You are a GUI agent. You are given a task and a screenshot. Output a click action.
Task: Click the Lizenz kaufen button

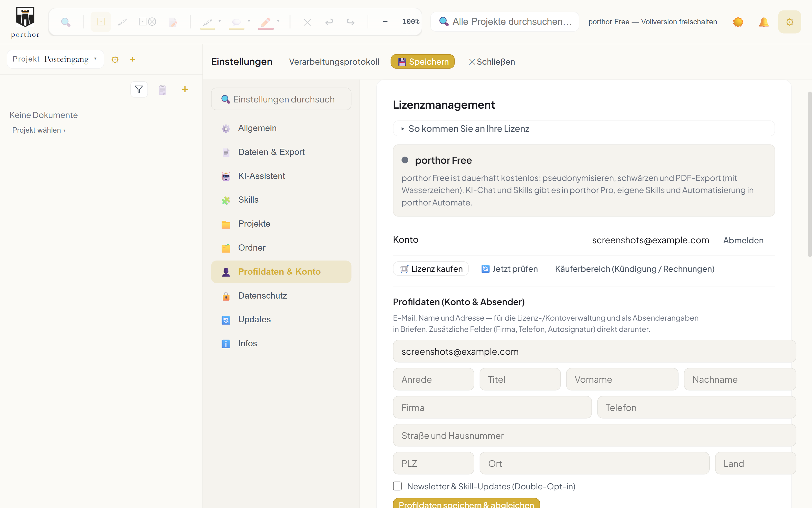click(x=431, y=269)
